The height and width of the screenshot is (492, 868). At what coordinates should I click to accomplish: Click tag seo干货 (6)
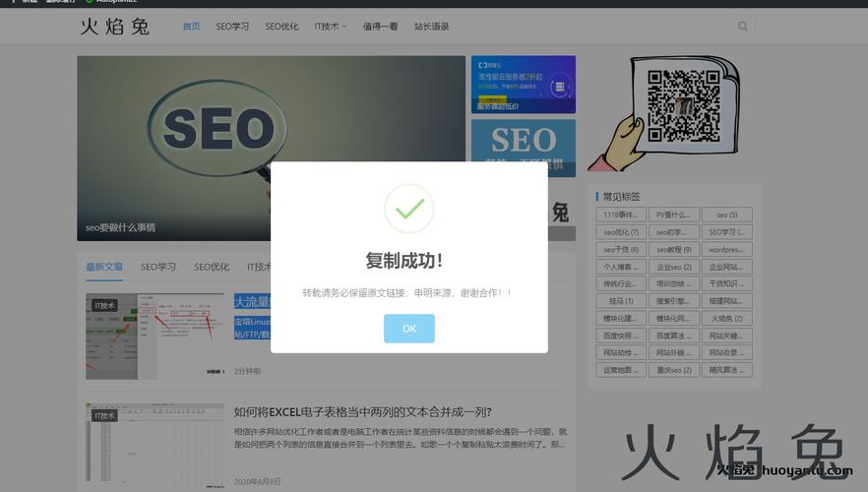[x=621, y=249]
